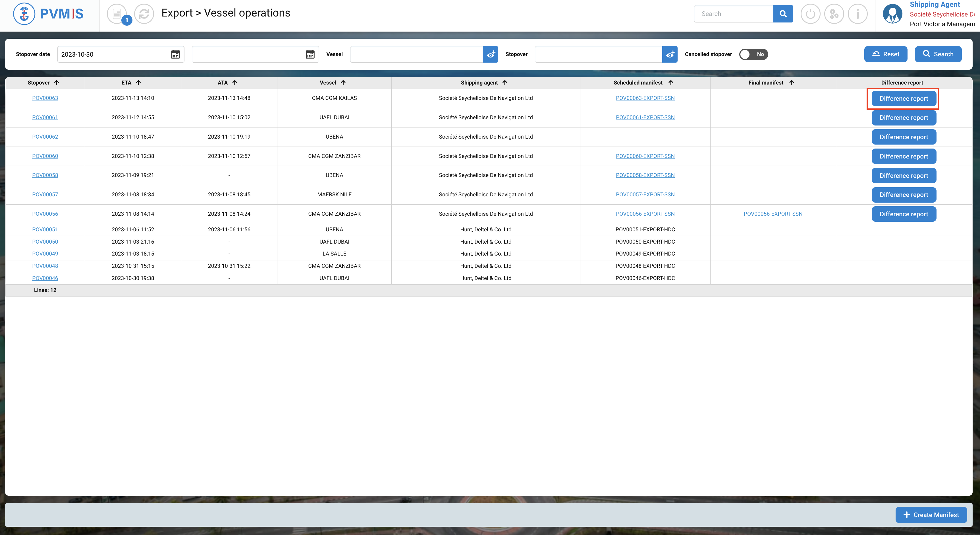The image size is (980, 535).
Task: Click the header Search text field
Action: pos(733,14)
